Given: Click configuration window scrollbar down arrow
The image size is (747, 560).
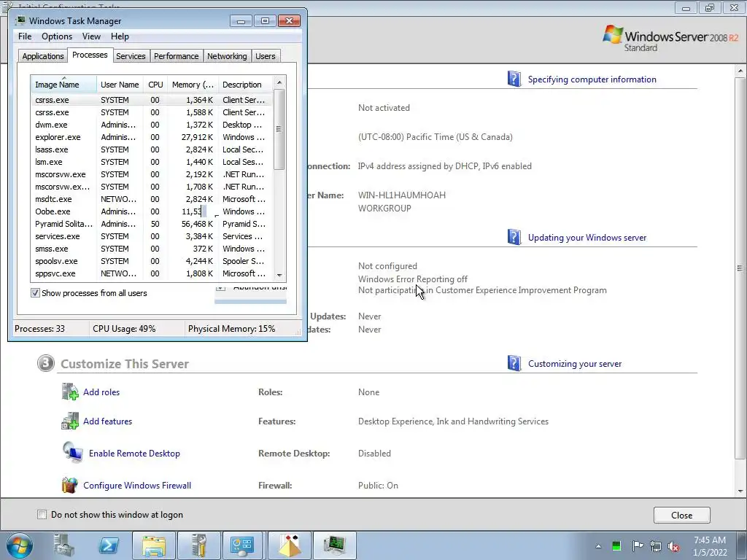Looking at the screenshot, I should 740,491.
